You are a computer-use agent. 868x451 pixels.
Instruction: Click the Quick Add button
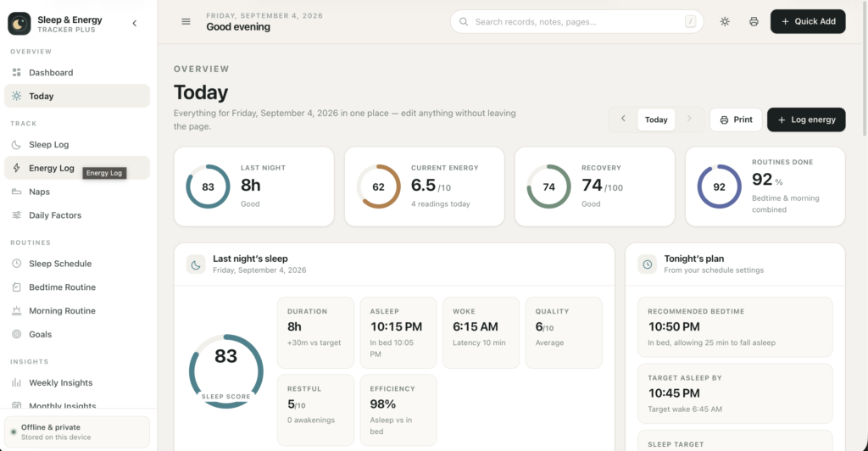point(808,21)
